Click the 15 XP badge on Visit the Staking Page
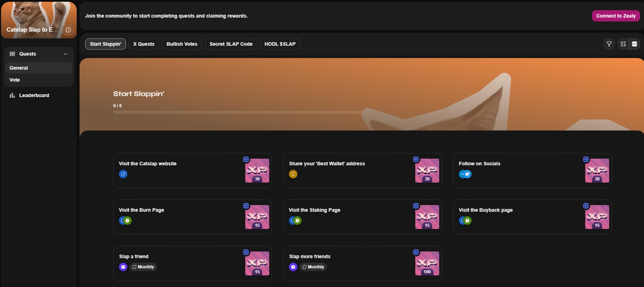 pos(427,217)
